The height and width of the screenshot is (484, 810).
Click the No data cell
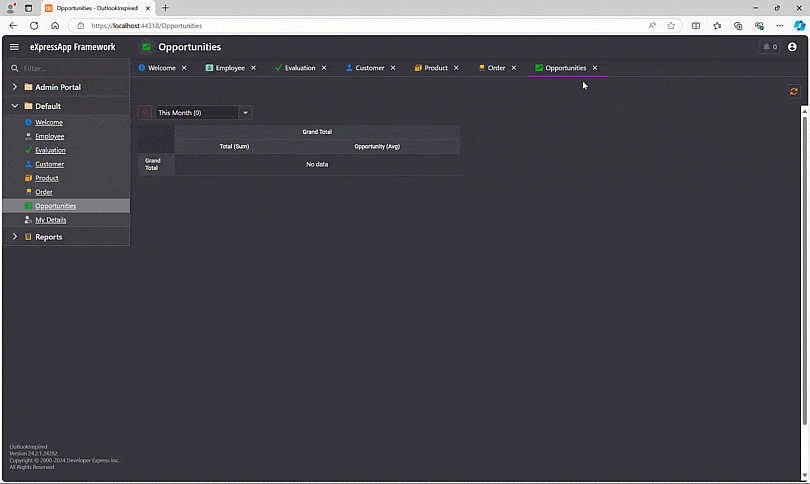pyautogui.click(x=317, y=164)
